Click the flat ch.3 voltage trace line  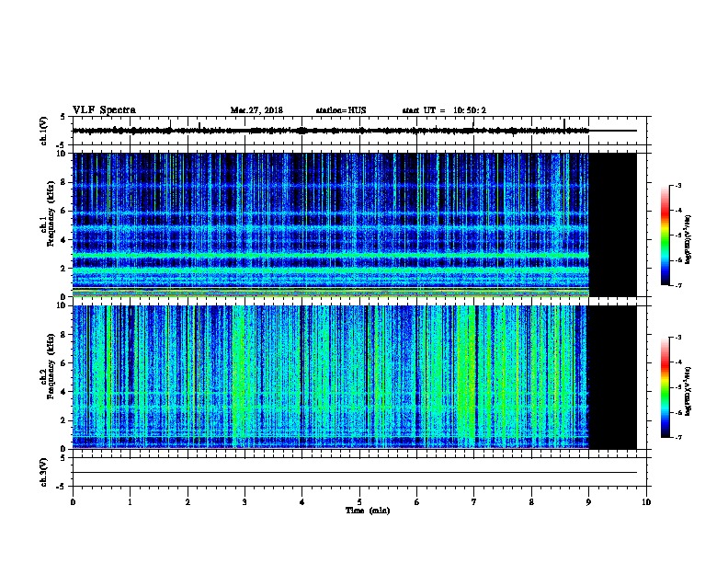(355, 473)
